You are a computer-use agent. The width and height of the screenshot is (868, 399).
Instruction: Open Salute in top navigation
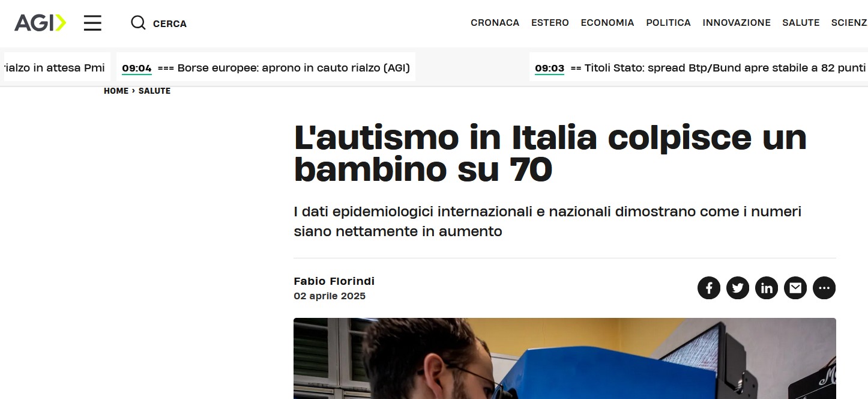point(801,23)
